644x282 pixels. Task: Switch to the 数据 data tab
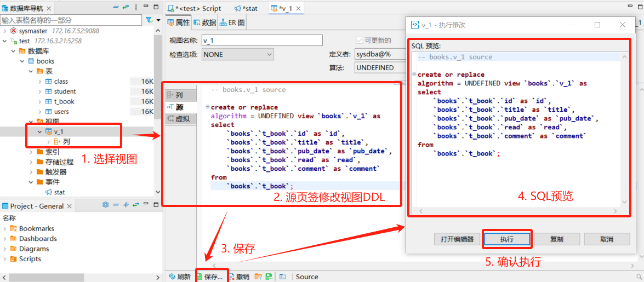tap(204, 22)
